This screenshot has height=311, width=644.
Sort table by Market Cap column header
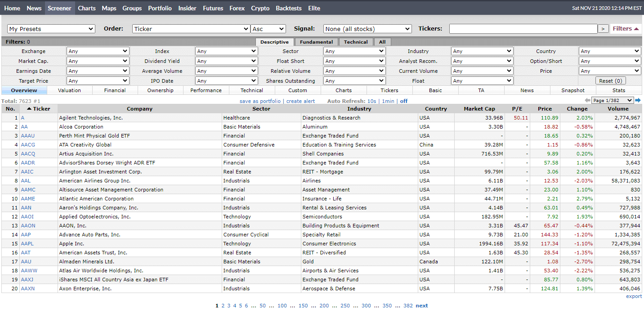[x=479, y=109]
